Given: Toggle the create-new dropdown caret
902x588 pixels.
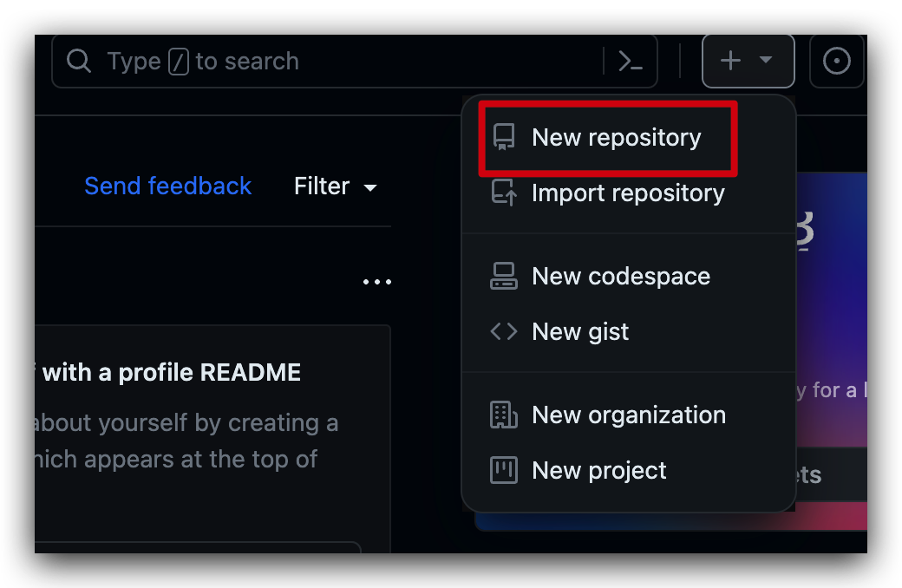Looking at the screenshot, I should point(766,61).
